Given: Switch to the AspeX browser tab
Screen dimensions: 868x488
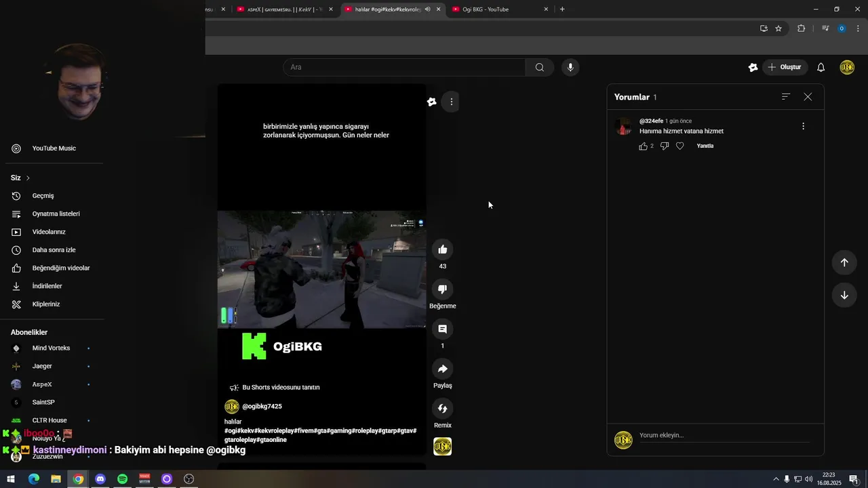Looking at the screenshot, I should pyautogui.click(x=283, y=9).
